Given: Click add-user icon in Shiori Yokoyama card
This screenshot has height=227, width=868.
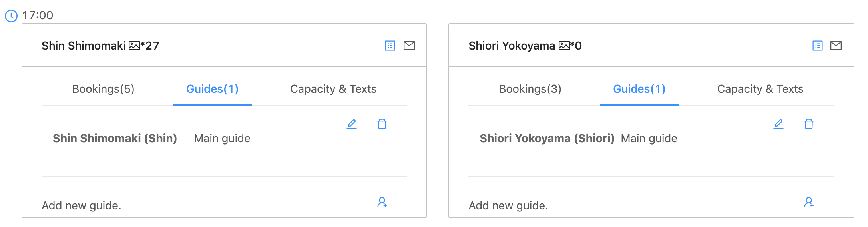Looking at the screenshot, I should 809,203.
